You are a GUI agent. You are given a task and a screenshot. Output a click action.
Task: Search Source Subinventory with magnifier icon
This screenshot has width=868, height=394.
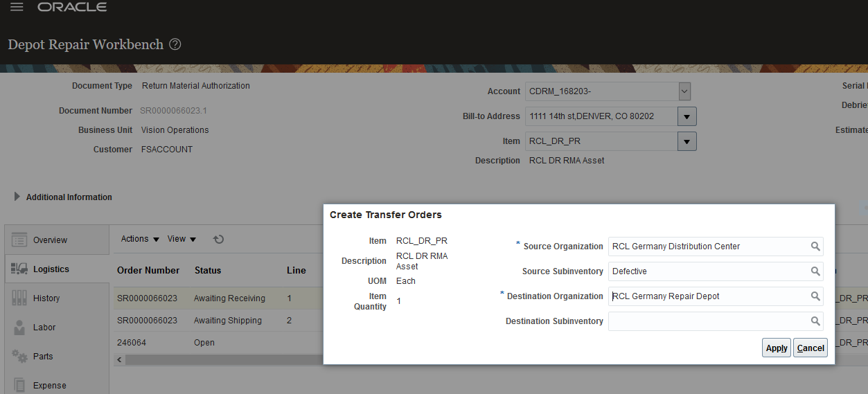click(815, 271)
